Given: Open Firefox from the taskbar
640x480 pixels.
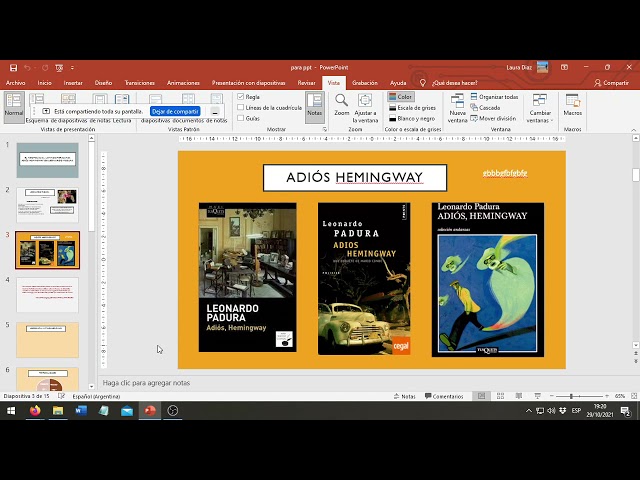Looking at the screenshot, I should tap(35, 411).
